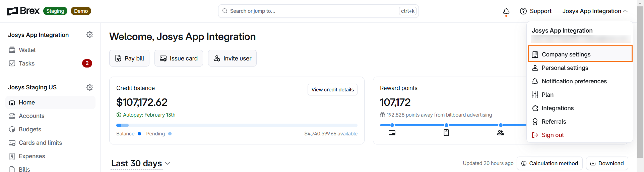The width and height of the screenshot is (644, 172).
Task: Focus the Search or jump to field
Action: tap(318, 11)
